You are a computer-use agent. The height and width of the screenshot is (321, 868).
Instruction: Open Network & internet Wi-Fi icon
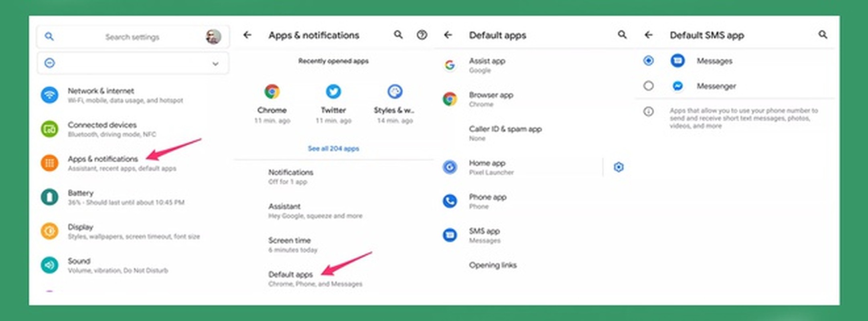(49, 95)
